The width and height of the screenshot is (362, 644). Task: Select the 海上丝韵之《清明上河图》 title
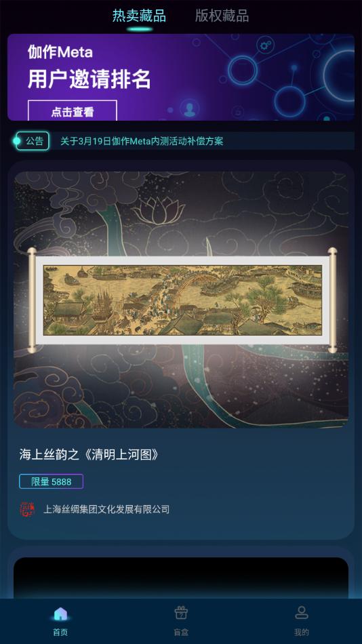coord(89,454)
